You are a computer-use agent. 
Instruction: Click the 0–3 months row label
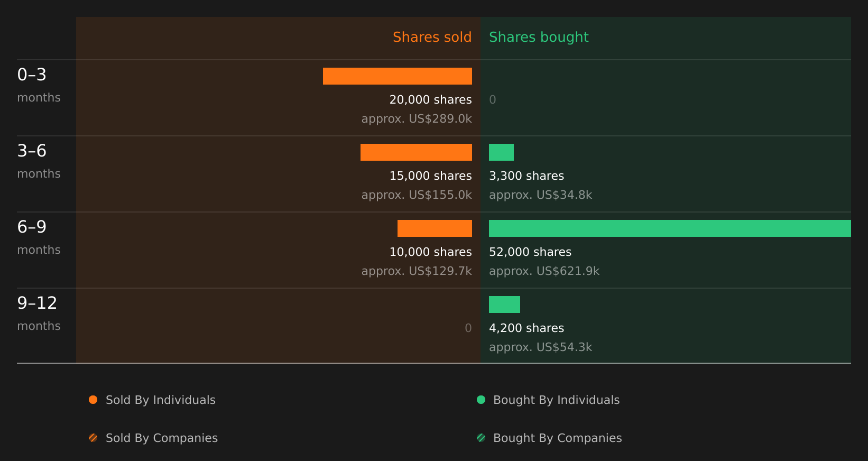pos(39,85)
